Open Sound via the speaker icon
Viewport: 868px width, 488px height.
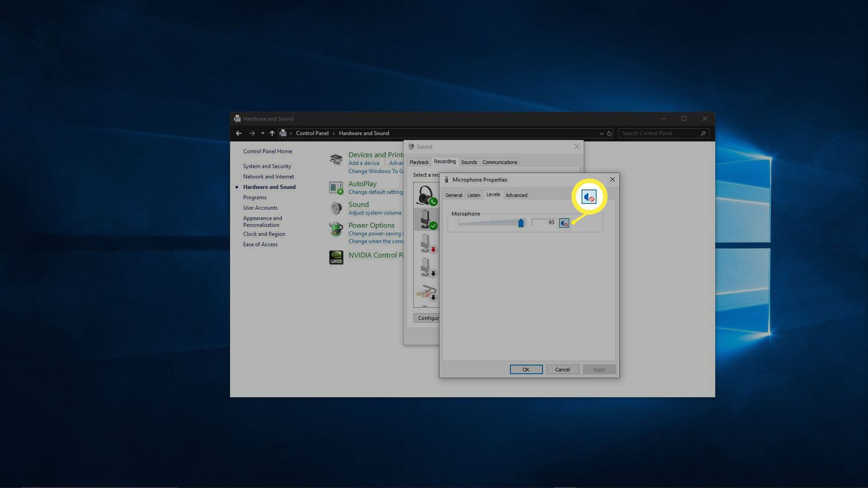pyautogui.click(x=337, y=208)
